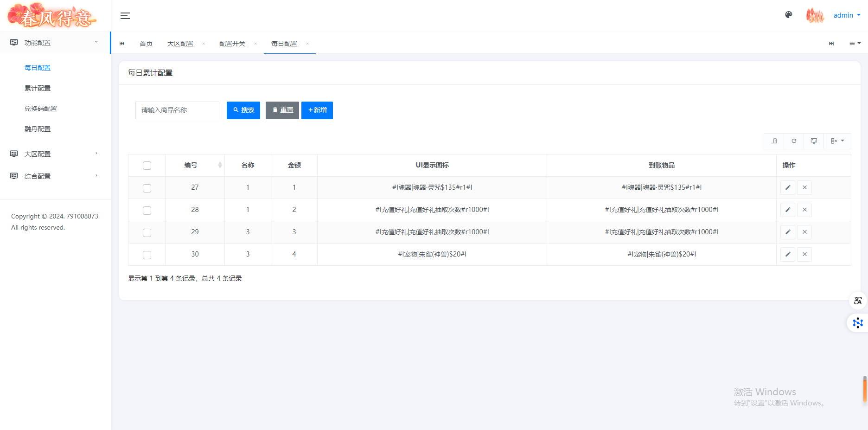This screenshot has width=868, height=430.
Task: Select the checkbox for row 29
Action: 147,232
